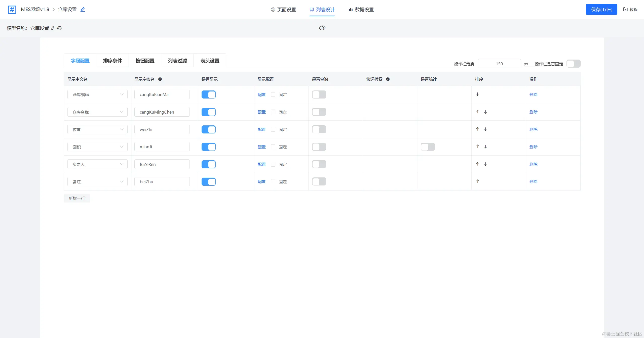Click the hash logo icon top-left
The width and height of the screenshot is (644, 338).
(x=12, y=10)
